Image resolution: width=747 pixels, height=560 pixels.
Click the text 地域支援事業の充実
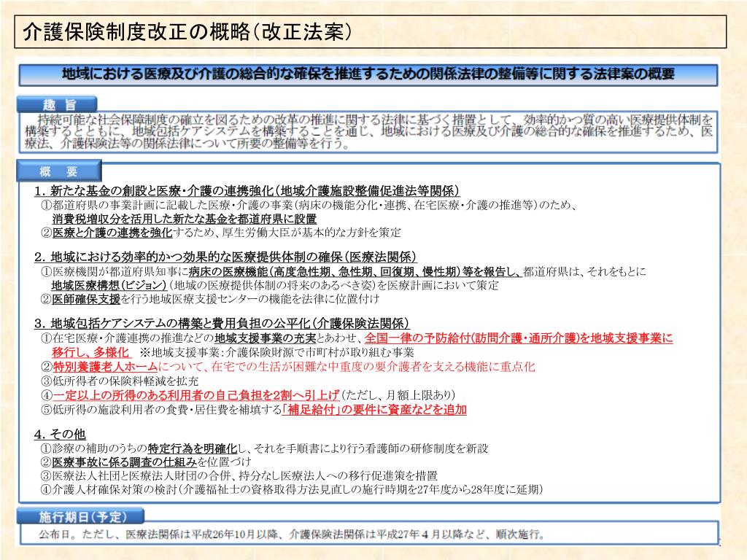coord(266,338)
